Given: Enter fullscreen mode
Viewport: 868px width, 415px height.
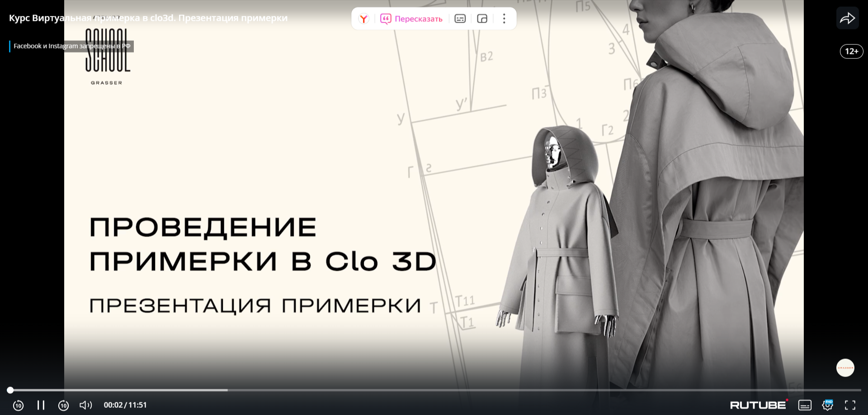Looking at the screenshot, I should [850, 405].
